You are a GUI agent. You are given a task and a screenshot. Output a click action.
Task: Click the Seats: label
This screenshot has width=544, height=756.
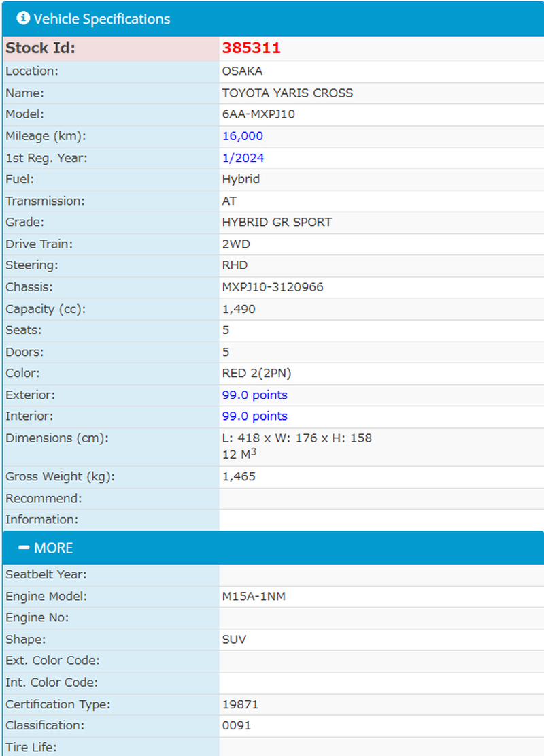(x=24, y=330)
